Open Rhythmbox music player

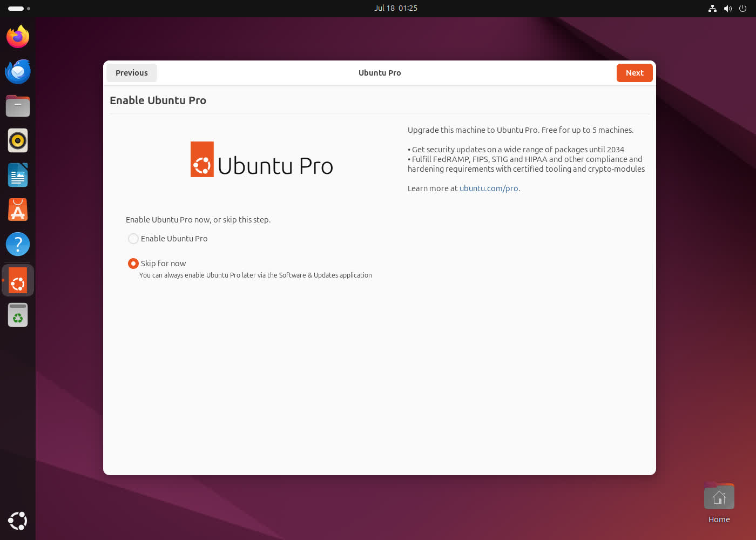(x=18, y=140)
